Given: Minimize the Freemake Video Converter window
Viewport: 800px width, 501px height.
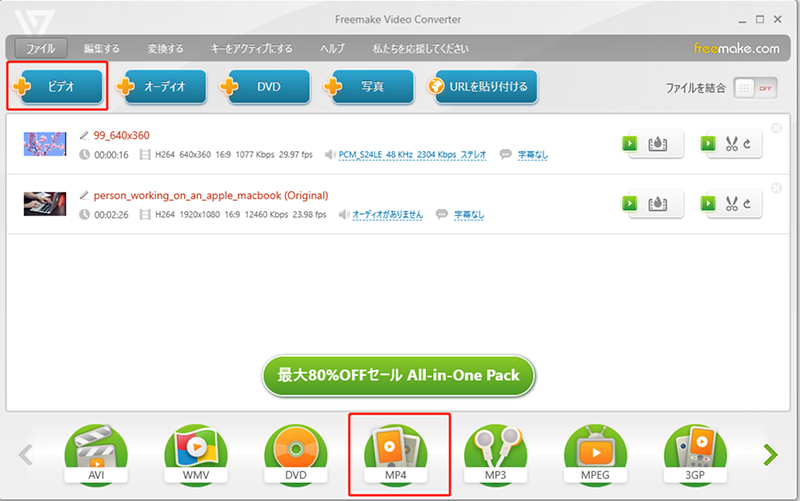Looking at the screenshot, I should point(742,20).
